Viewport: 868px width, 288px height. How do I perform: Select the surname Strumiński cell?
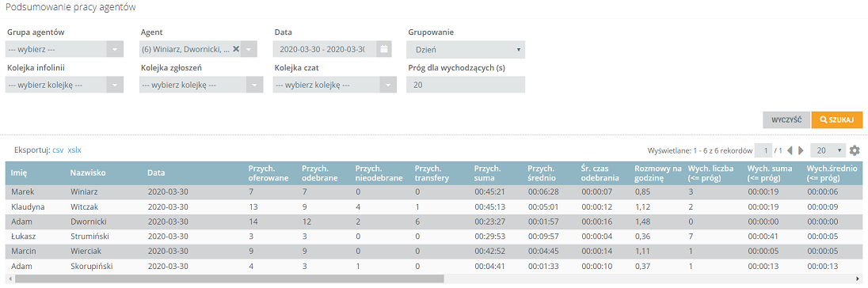[89, 237]
